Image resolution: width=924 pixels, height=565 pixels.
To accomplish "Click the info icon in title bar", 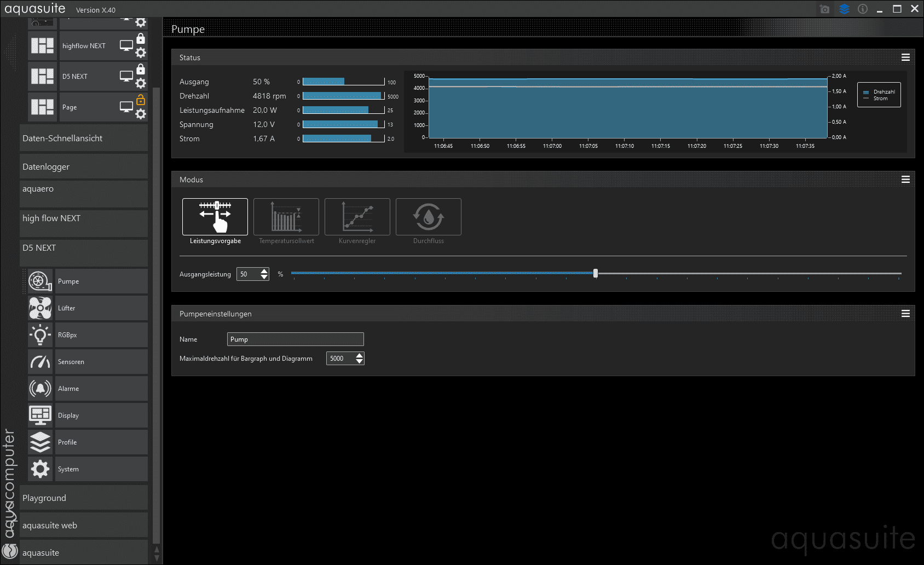I will (863, 9).
